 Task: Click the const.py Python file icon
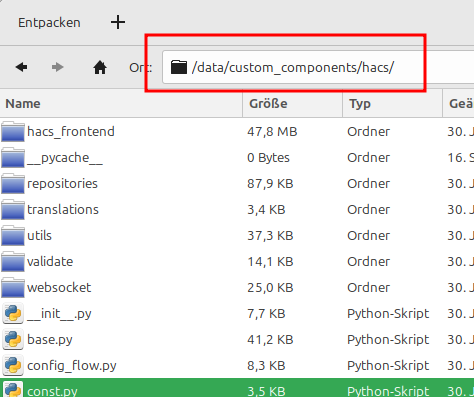click(x=13, y=389)
